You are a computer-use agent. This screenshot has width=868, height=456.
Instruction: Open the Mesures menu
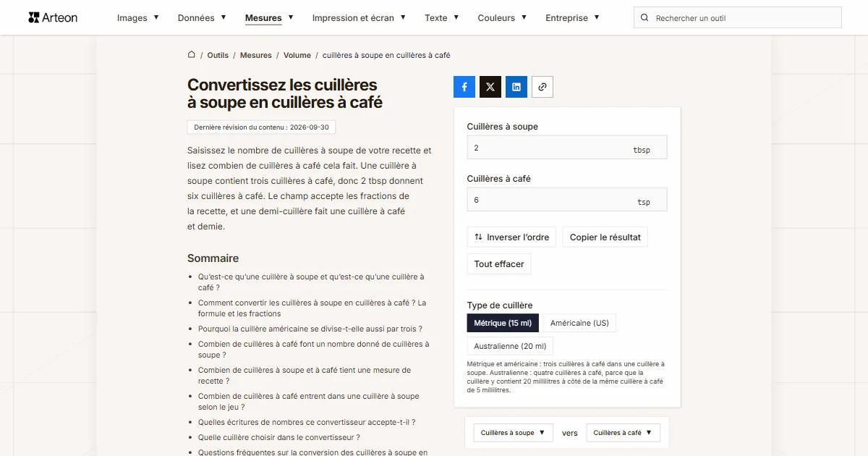[269, 18]
